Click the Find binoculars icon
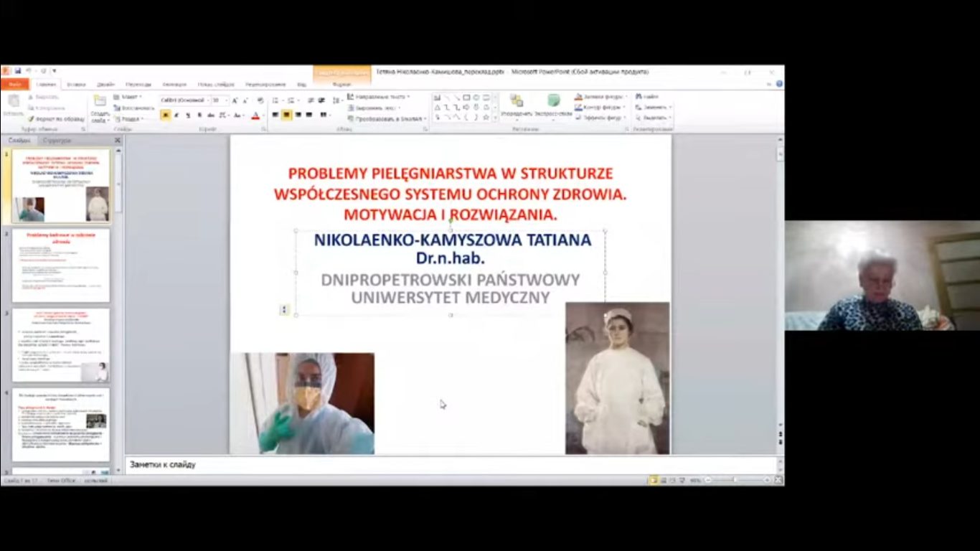This screenshot has height=551, width=980. coord(638,96)
